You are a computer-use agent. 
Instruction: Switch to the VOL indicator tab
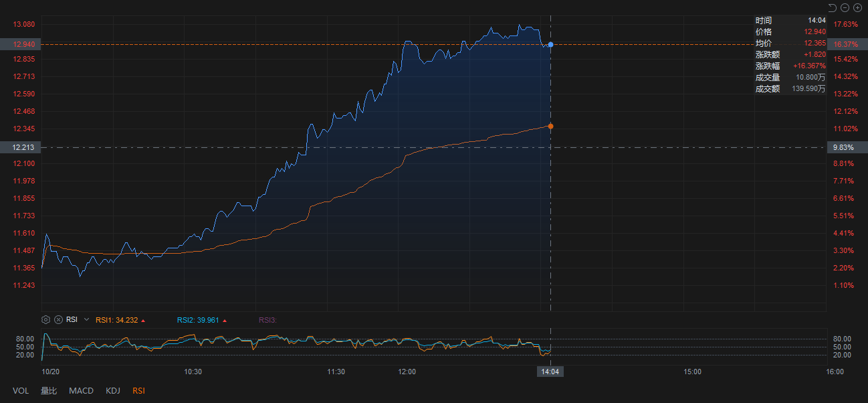(x=21, y=390)
